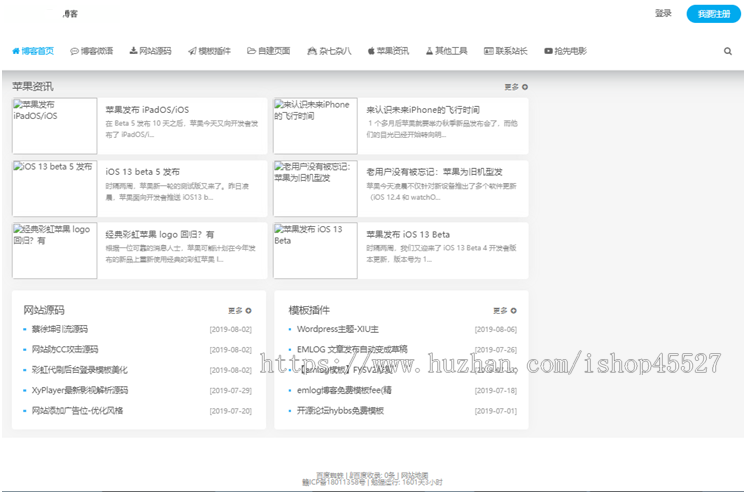Click the download icon for 网站源码
This screenshot has width=746, height=494.
coord(134,50)
